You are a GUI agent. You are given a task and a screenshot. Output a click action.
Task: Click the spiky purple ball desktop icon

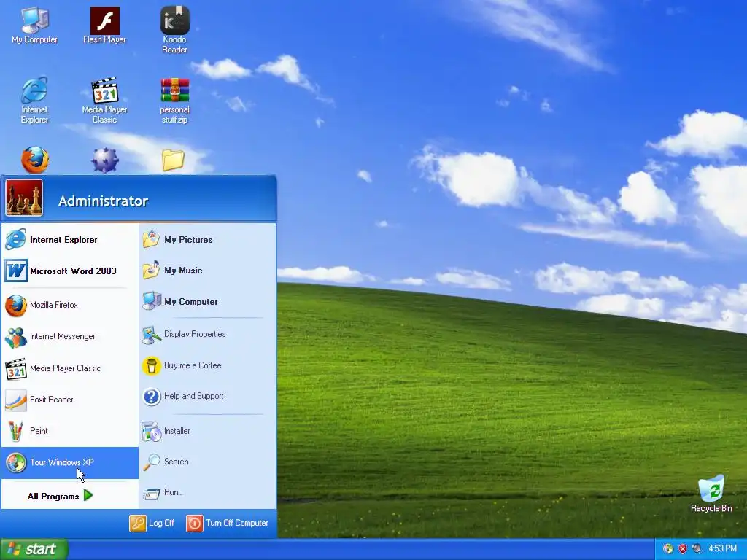click(x=105, y=160)
